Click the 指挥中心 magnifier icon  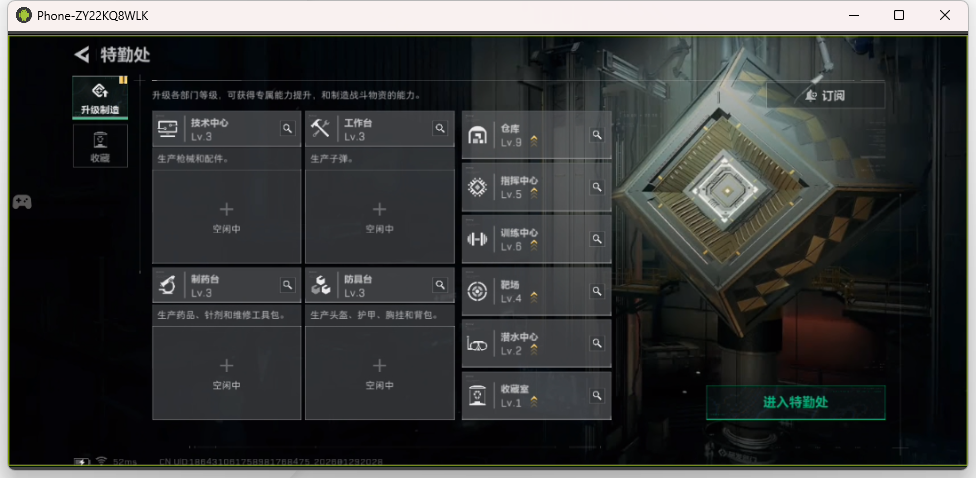tap(597, 187)
